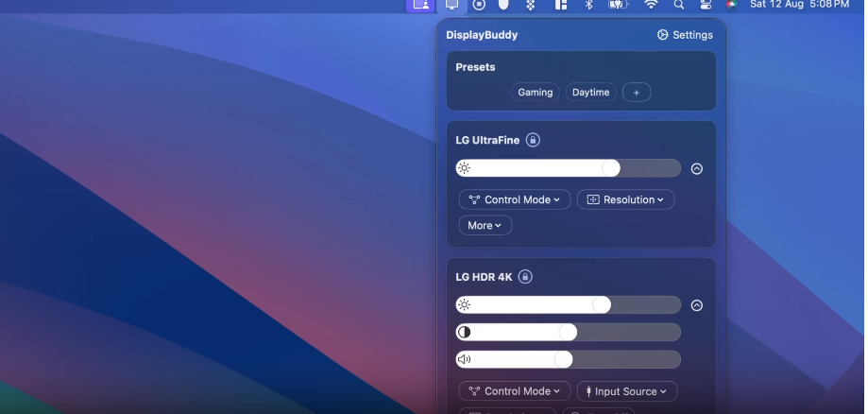Adjust LG HDR 4K volume slider
868x414 pixels.
click(568, 359)
